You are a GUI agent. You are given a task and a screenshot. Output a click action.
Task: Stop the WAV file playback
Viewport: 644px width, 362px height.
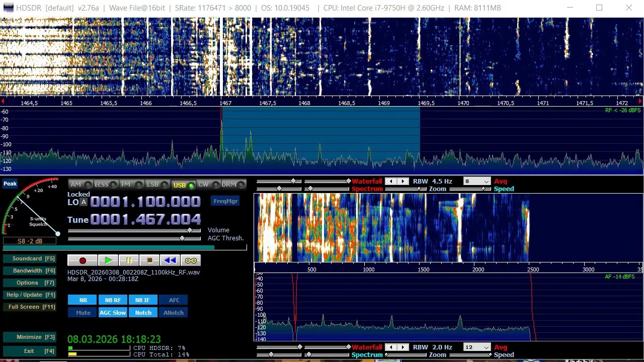(149, 260)
